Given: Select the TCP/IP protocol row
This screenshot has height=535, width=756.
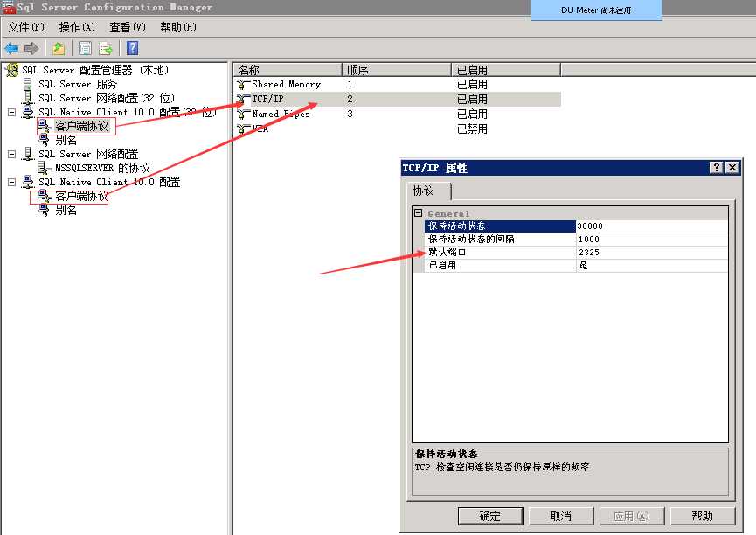Looking at the screenshot, I should coord(398,100).
